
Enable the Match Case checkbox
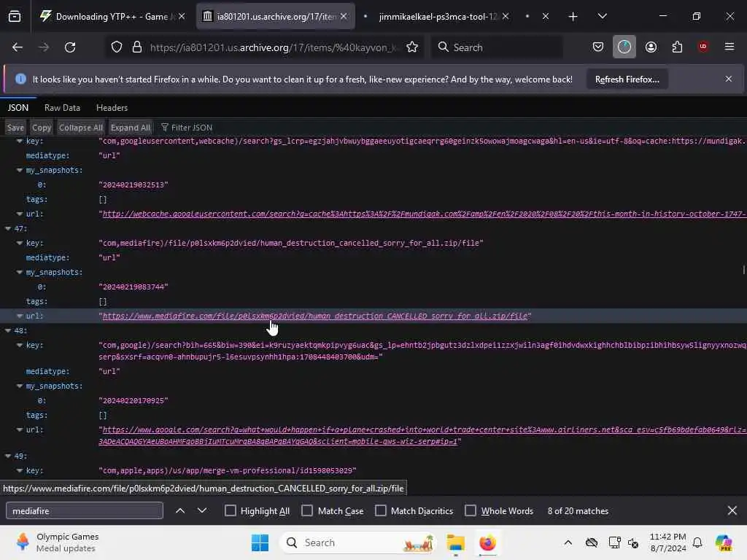click(307, 510)
